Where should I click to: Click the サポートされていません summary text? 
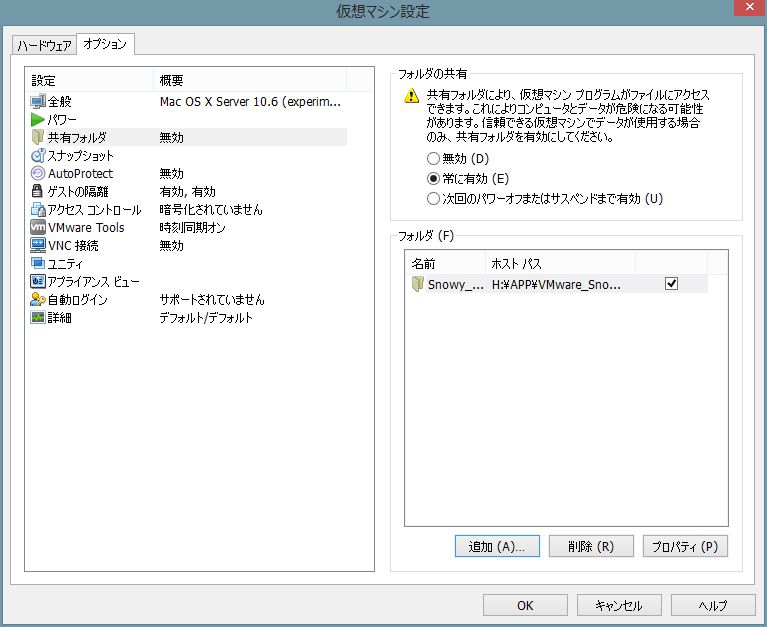point(212,299)
